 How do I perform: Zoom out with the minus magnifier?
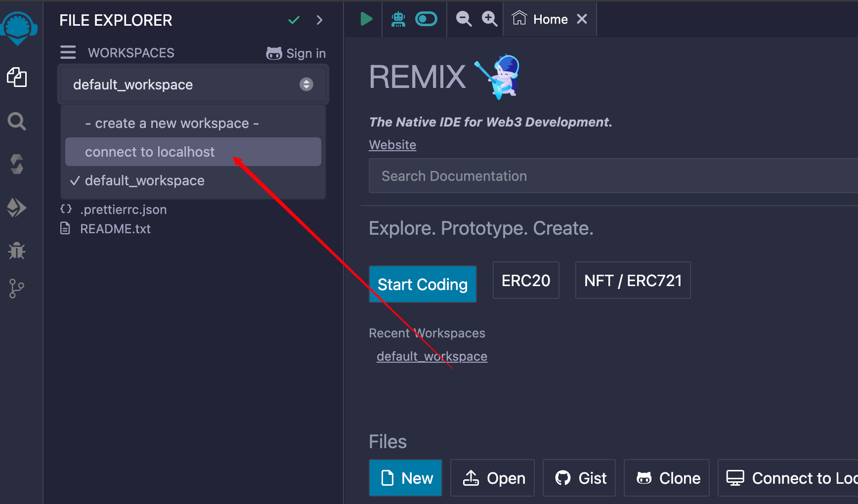[464, 19]
